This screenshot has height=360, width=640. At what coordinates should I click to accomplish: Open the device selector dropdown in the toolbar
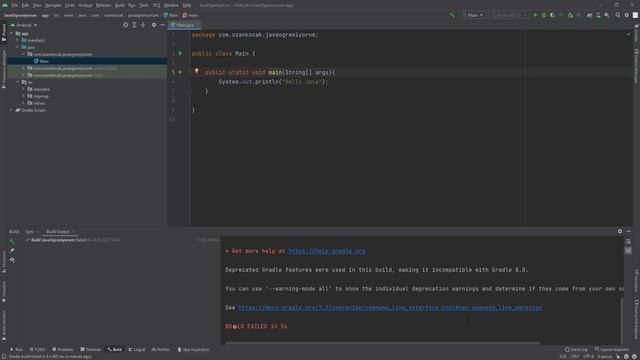pyautogui.click(x=509, y=15)
